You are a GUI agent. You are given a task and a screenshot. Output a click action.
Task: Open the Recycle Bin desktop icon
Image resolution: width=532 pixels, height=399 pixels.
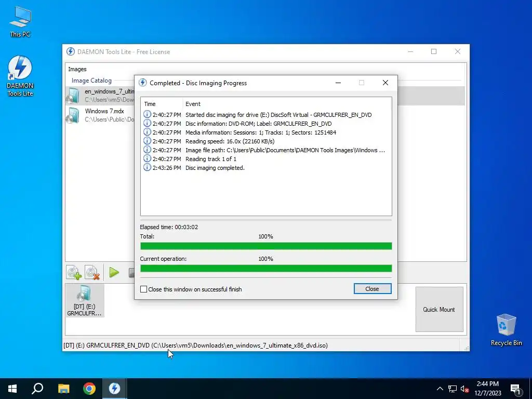(506, 330)
